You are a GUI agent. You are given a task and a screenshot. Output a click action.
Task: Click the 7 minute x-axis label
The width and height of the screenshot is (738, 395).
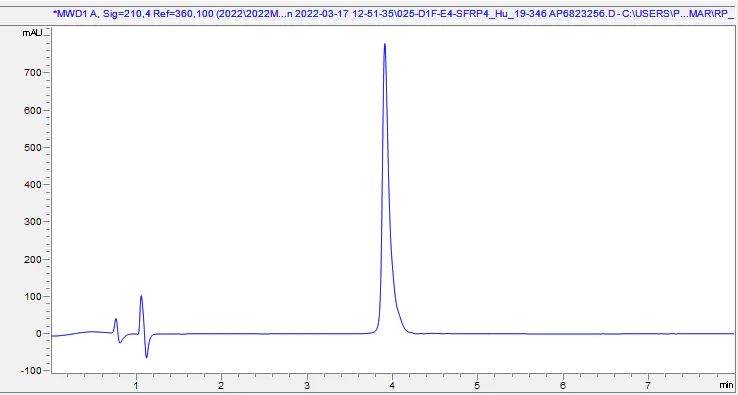[648, 386]
